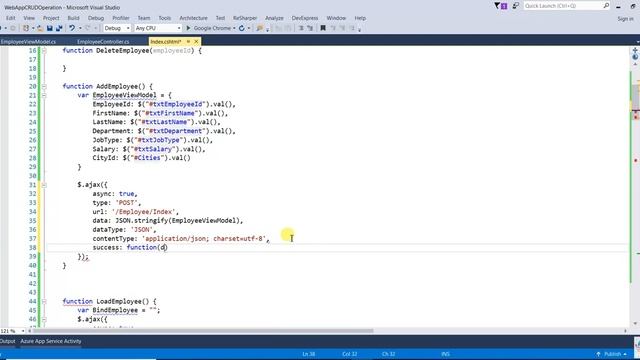Open the DevExpress menu
This screenshot has width=640, height=360.
305,18
